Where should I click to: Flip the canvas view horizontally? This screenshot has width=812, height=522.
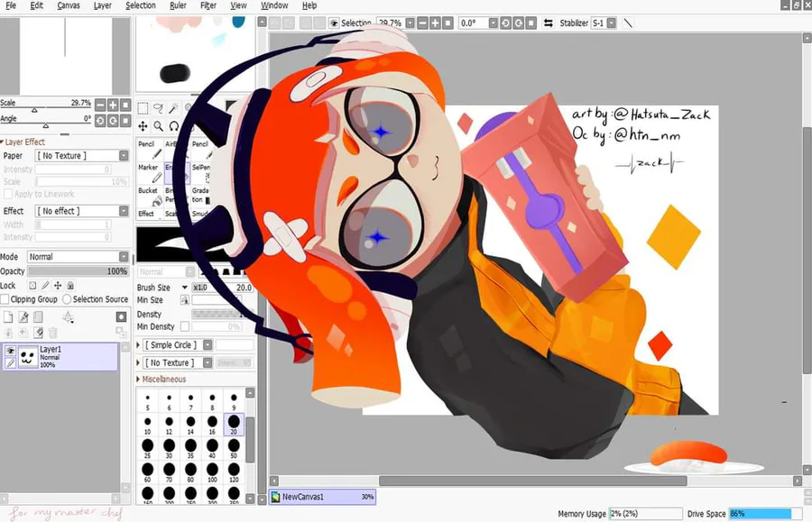548,23
